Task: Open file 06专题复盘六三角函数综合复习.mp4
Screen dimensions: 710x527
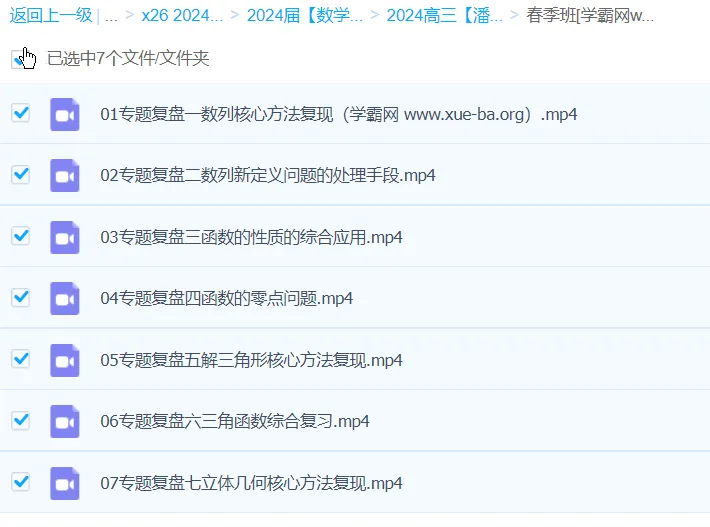Action: [235, 422]
